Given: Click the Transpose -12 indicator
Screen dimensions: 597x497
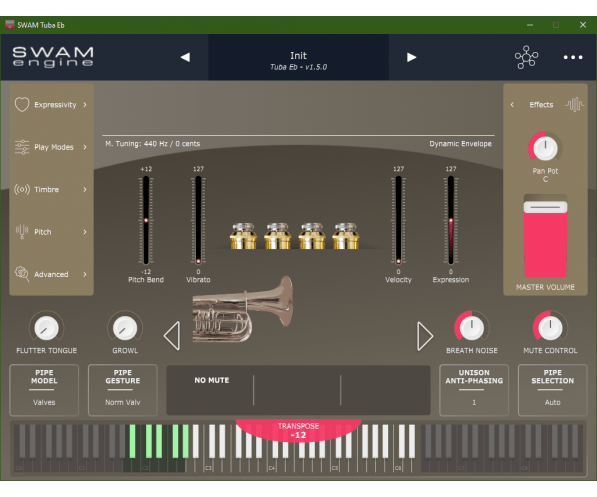Looking at the screenshot, I should (298, 431).
